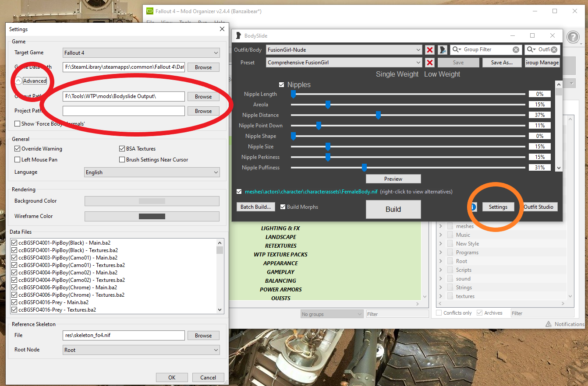Screen dimensions: 588x386
Task: Click the Wireframe Color swatch
Action: (152, 216)
